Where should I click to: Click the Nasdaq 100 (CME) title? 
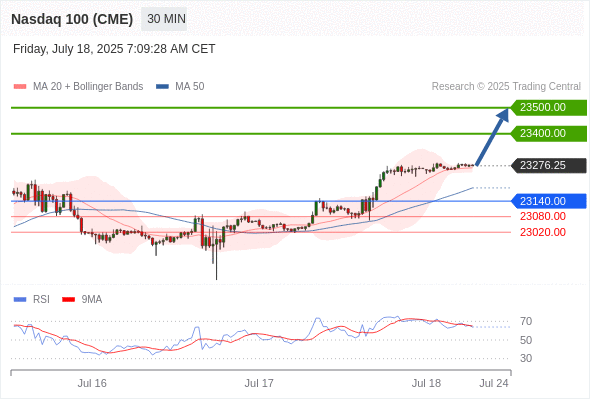72,19
